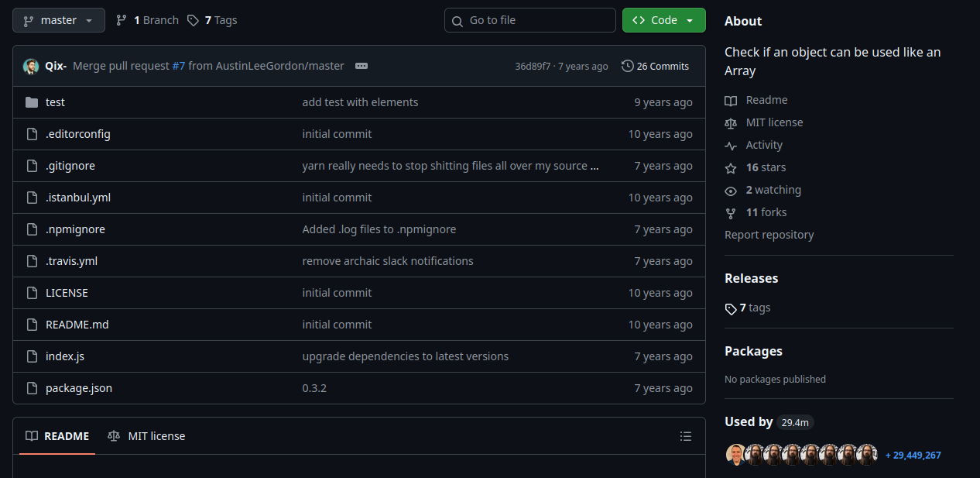Click the Qix- author avatar
The image size is (980, 478).
tap(31, 67)
